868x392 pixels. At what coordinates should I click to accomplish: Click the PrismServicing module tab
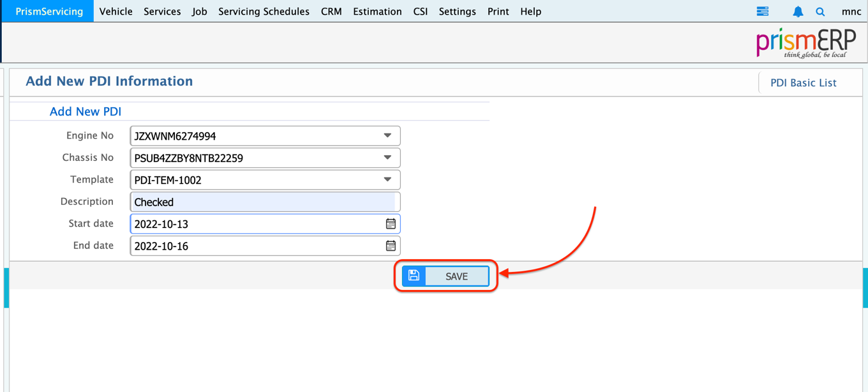(49, 11)
